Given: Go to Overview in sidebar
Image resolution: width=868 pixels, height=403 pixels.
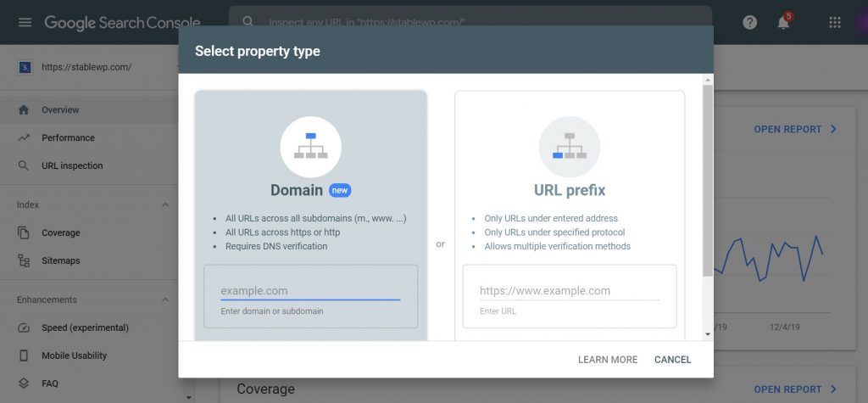Looking at the screenshot, I should pyautogui.click(x=60, y=109).
